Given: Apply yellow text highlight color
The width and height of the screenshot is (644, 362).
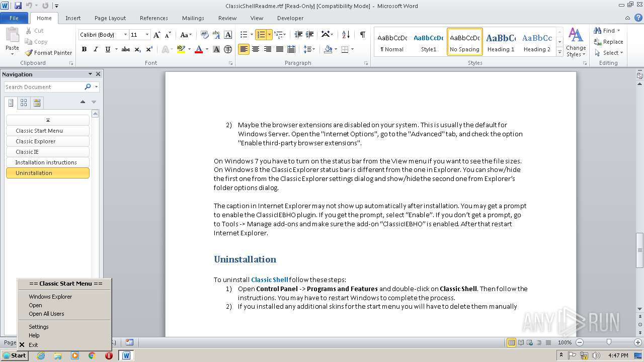Looking at the screenshot, I should 181,49.
